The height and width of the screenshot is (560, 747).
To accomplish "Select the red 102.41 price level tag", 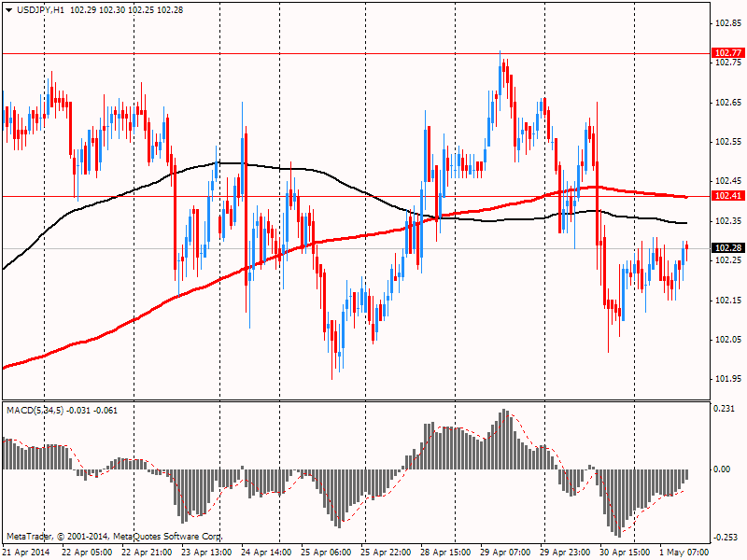I will (726, 196).
